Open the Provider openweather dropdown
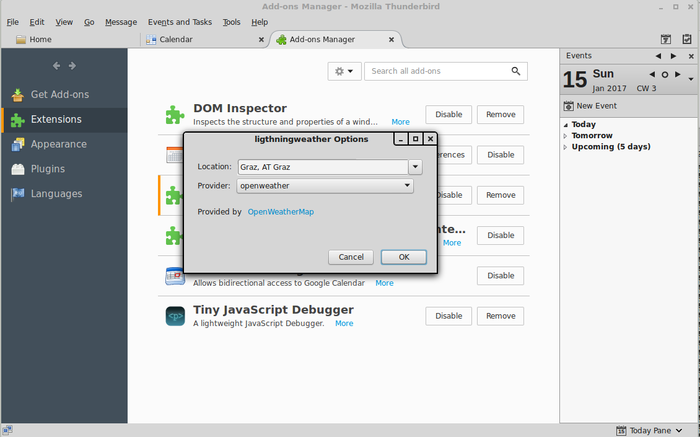Image resolution: width=700 pixels, height=437 pixels. coord(325,186)
